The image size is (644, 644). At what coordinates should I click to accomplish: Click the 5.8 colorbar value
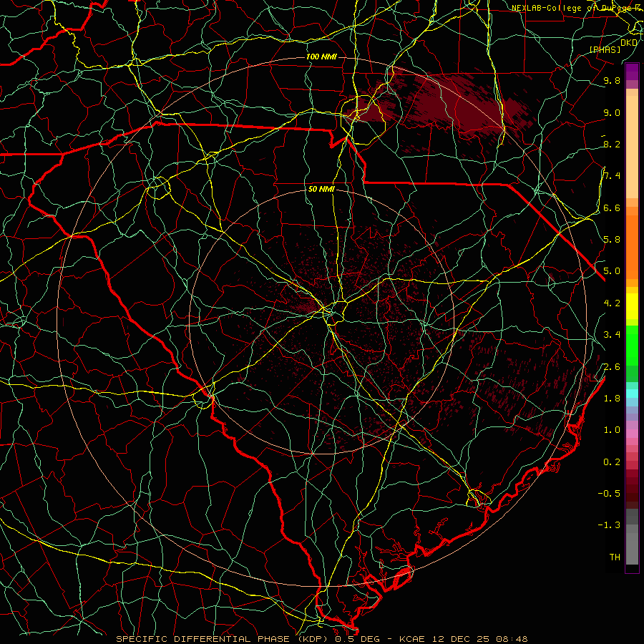[612, 240]
